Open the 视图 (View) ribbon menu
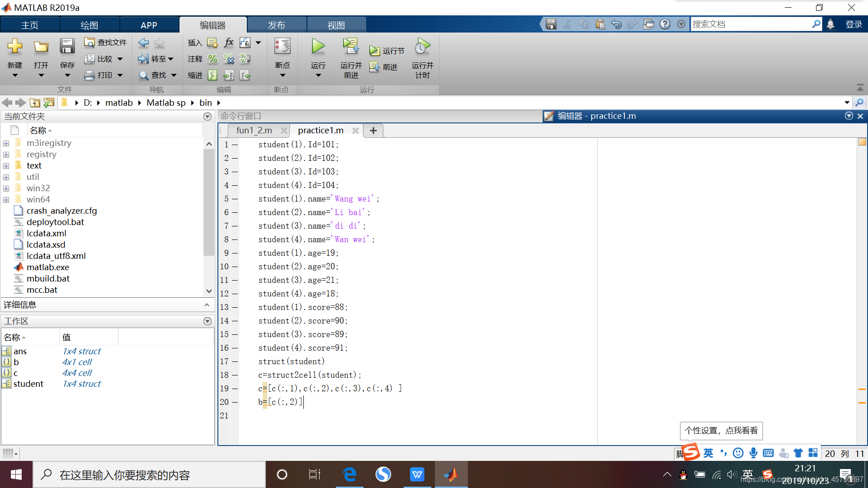The width and height of the screenshot is (868, 488). 335,24
